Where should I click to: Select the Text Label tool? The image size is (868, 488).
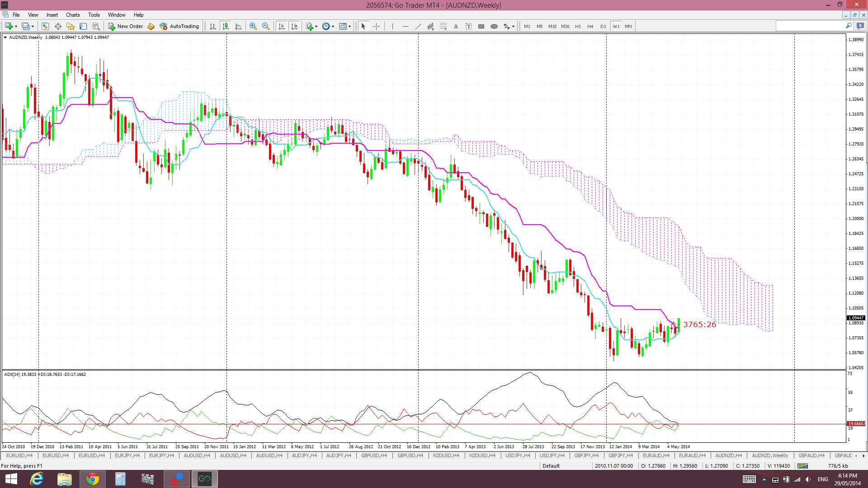(x=468, y=26)
